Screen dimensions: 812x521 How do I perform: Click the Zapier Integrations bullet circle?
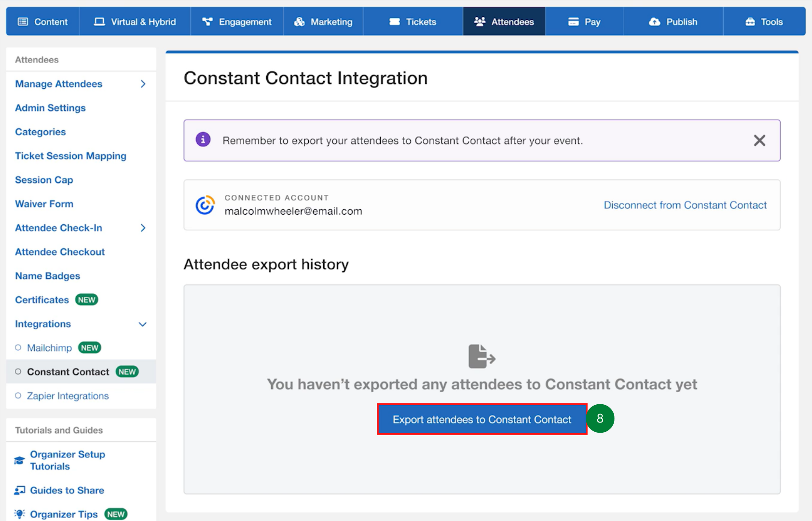(x=18, y=396)
